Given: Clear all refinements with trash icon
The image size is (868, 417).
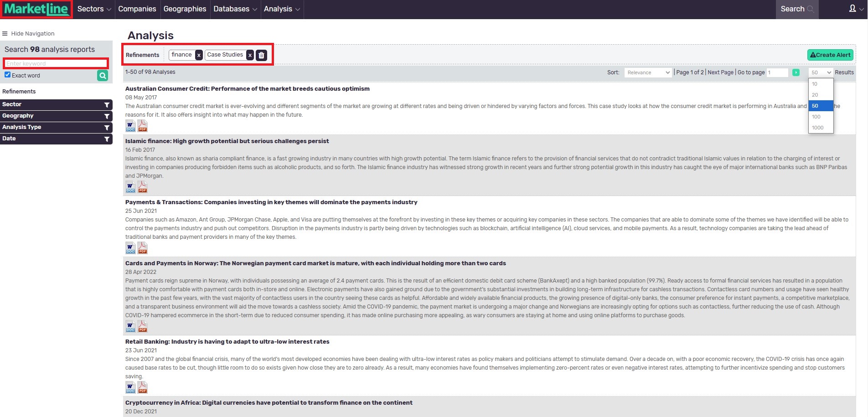Looking at the screenshot, I should pos(261,55).
